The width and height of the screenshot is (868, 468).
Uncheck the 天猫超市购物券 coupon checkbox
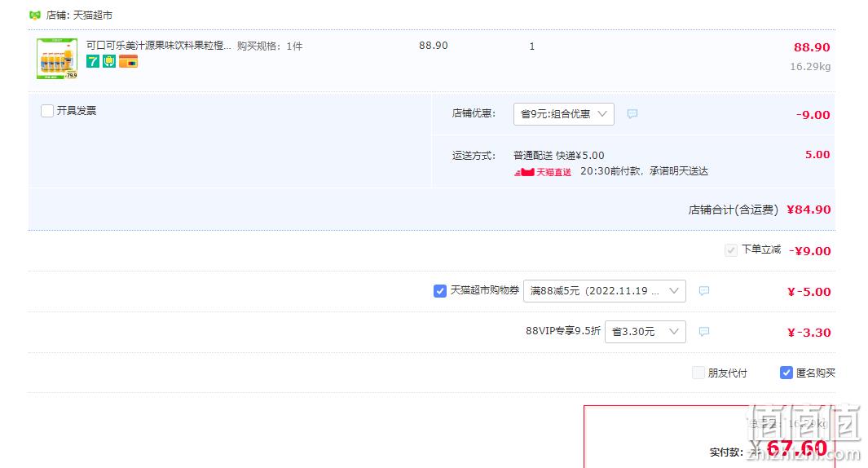point(440,291)
